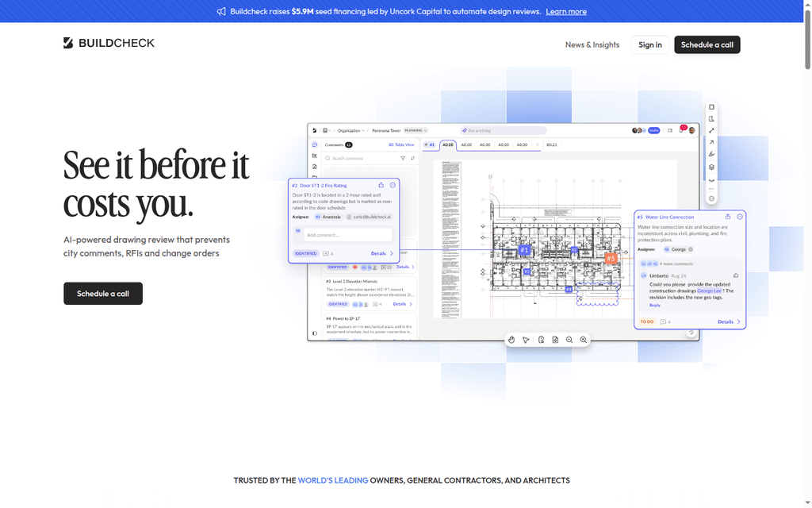Select the active A0.00 drawing tab
This screenshot has height=508, width=812.
(x=448, y=144)
